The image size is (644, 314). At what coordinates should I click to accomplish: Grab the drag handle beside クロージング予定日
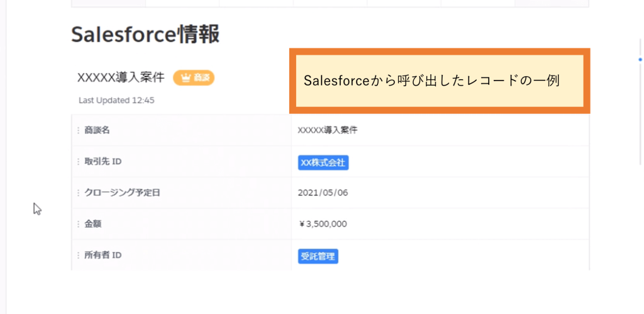point(78,193)
